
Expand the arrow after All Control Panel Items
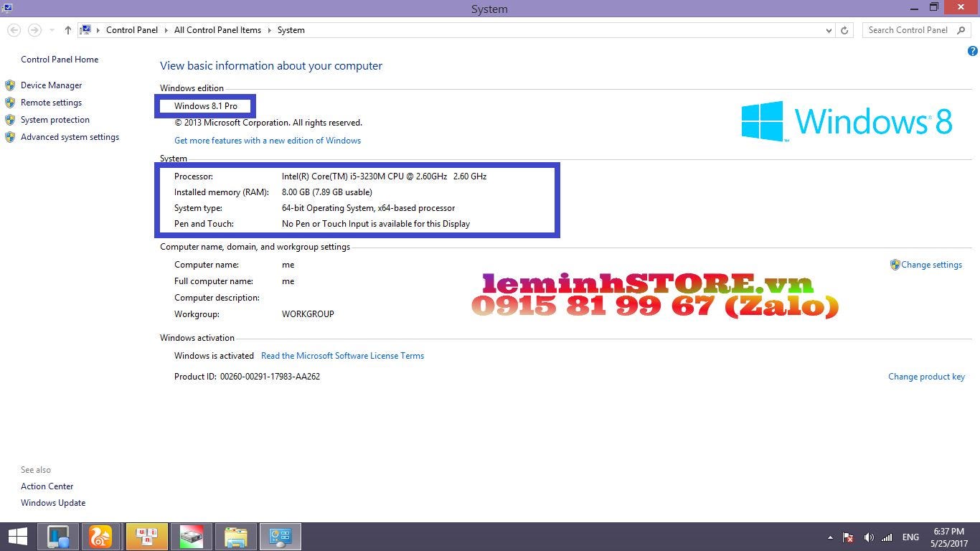click(270, 30)
